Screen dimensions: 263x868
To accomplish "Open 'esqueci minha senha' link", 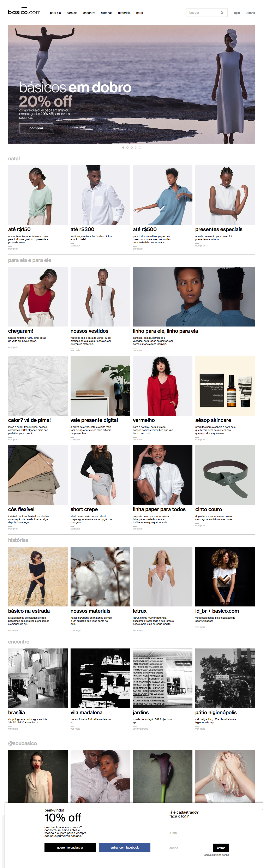I will pos(216,855).
